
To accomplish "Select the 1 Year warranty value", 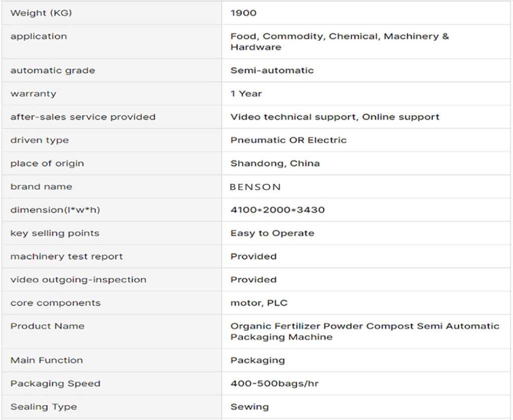I will click(x=246, y=94).
